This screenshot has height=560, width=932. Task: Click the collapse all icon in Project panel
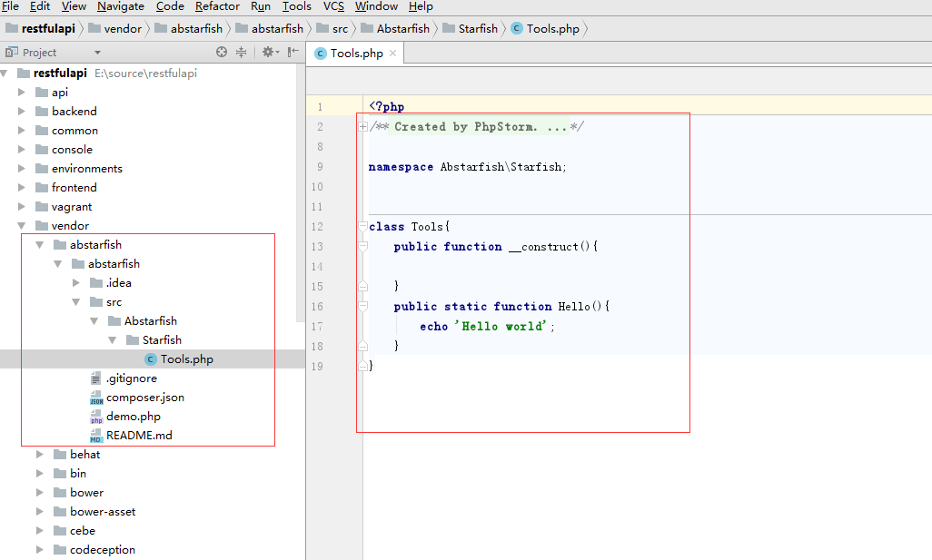click(241, 52)
